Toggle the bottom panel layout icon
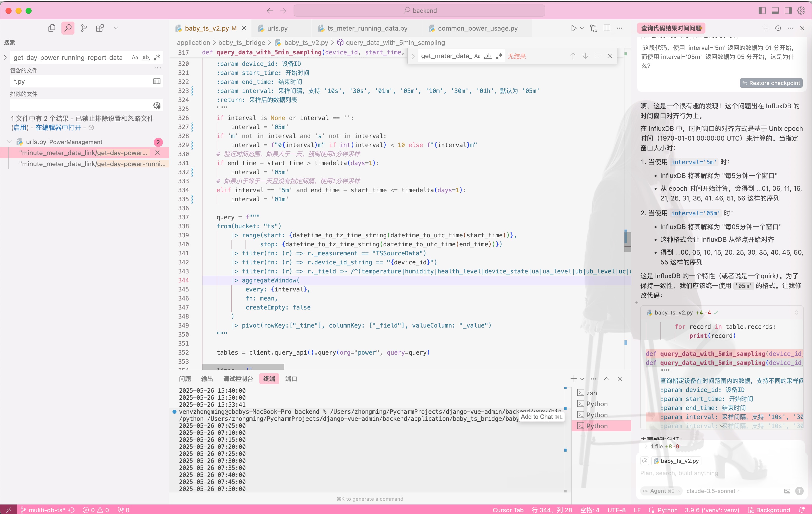This screenshot has height=514, width=812. [775, 11]
